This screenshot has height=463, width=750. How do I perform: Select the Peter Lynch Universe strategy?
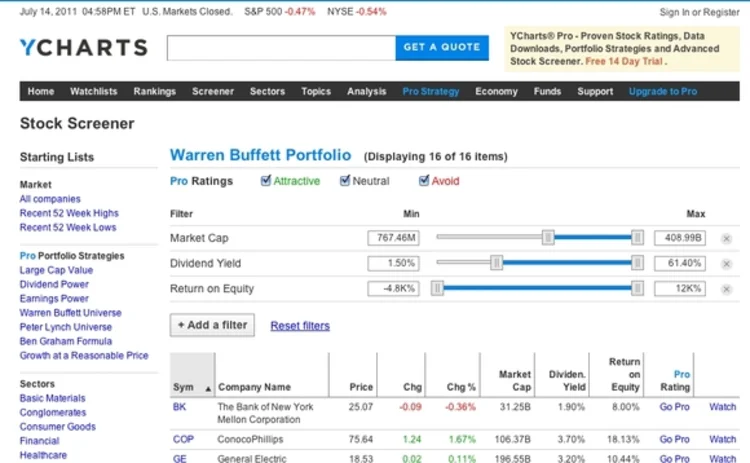click(x=66, y=328)
